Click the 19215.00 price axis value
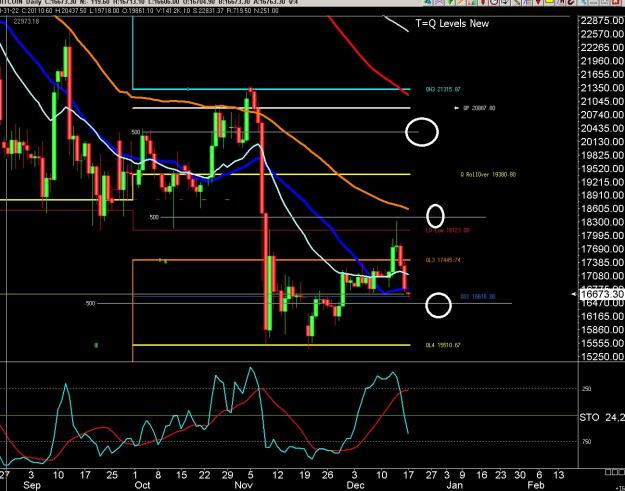This screenshot has height=491, width=625. coord(603,182)
